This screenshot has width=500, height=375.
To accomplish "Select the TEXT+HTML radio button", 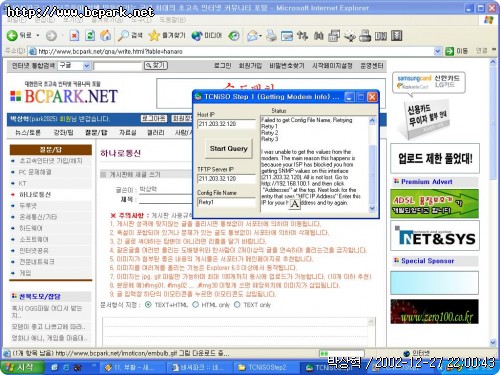I will coord(148,304).
